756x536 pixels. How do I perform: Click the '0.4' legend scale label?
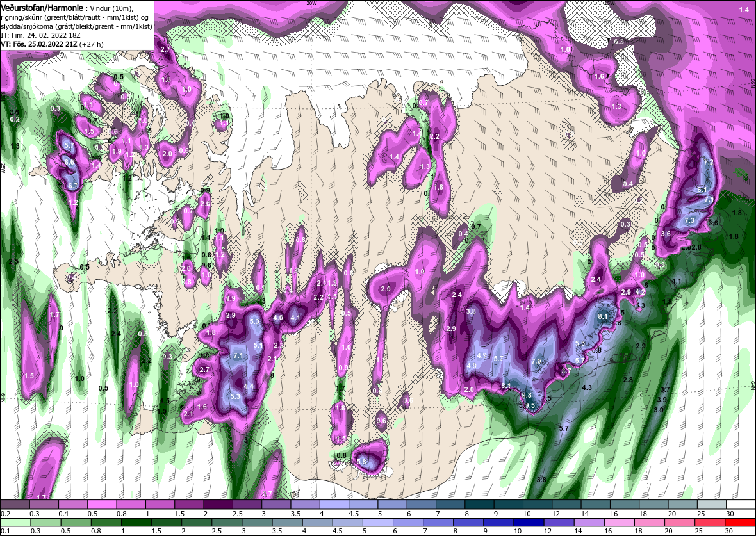coord(63,514)
